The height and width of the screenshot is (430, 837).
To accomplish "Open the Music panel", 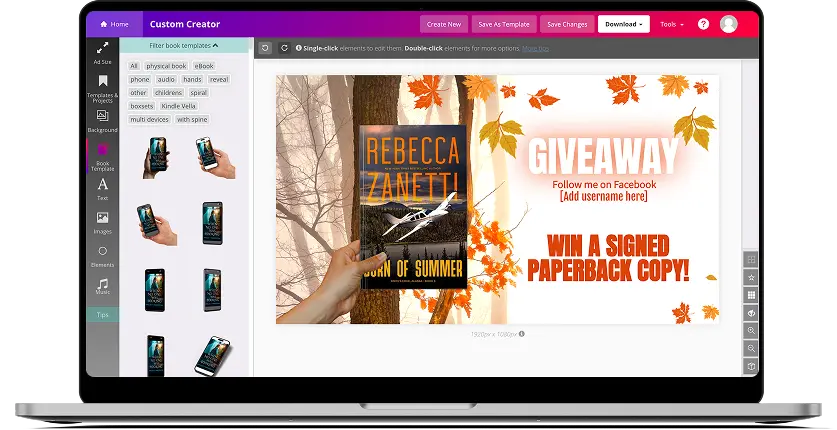I will point(102,286).
